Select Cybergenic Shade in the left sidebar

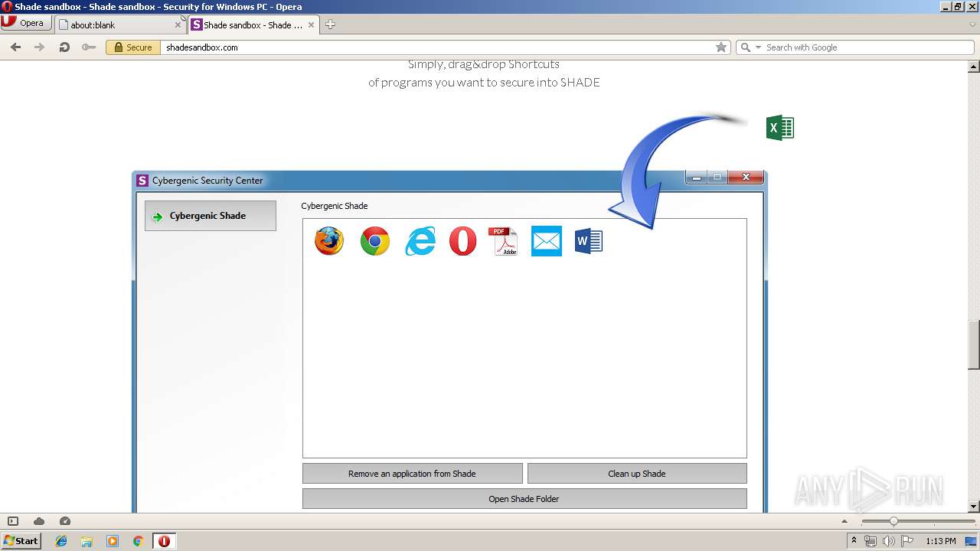211,216
